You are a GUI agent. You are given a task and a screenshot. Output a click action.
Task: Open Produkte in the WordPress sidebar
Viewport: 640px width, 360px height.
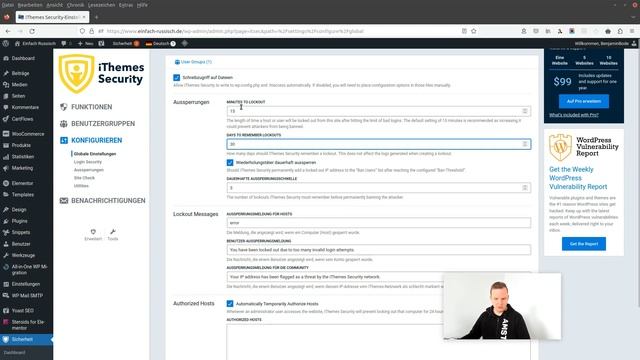21,145
